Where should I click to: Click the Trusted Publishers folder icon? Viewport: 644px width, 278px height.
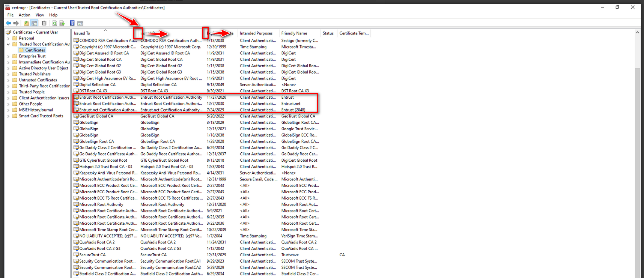click(x=15, y=74)
